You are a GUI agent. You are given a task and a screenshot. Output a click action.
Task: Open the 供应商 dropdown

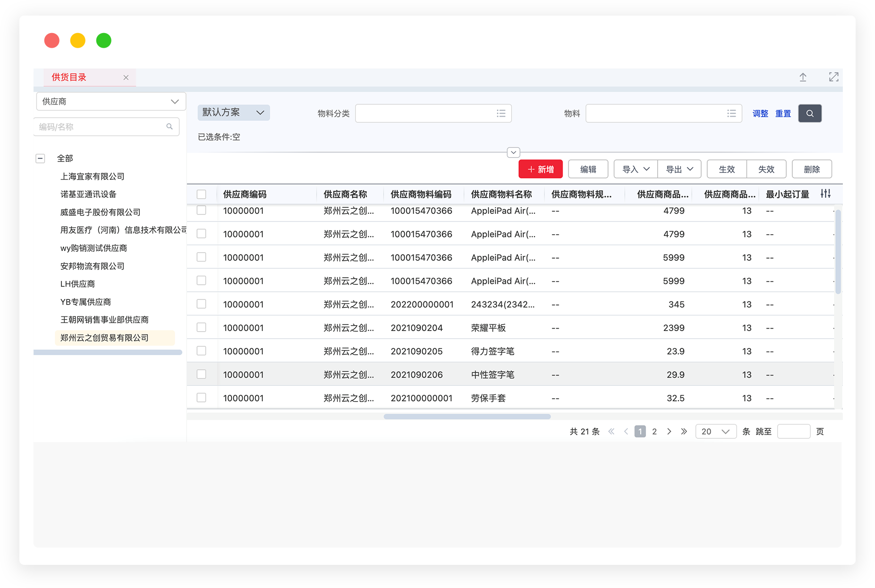tap(111, 102)
